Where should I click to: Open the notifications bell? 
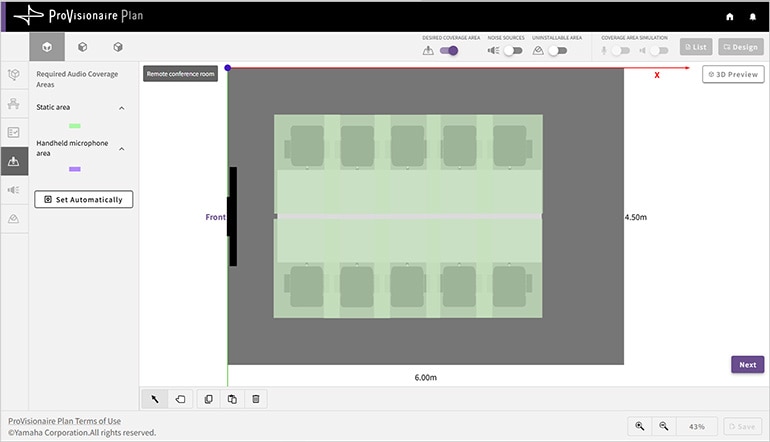coord(752,17)
